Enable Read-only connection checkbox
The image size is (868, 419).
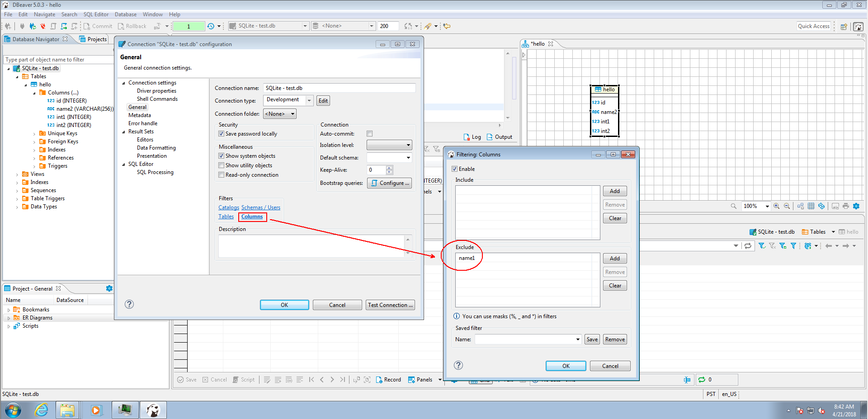point(221,175)
